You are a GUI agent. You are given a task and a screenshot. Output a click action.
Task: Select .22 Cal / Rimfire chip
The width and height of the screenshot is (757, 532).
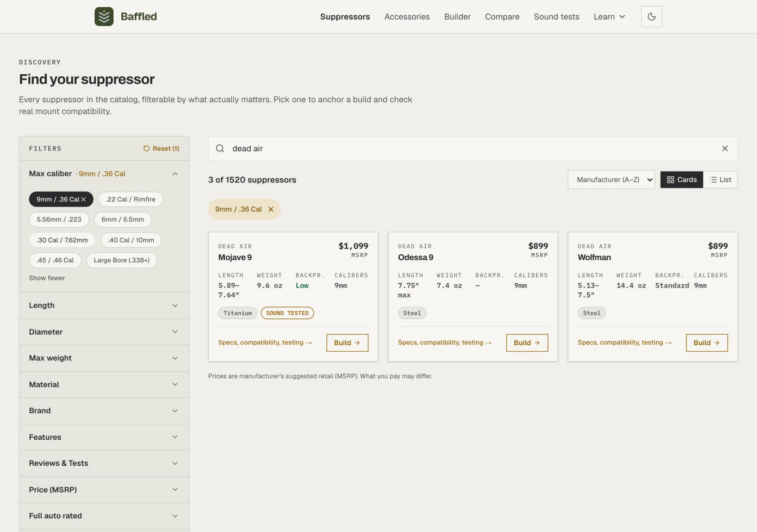(131, 200)
